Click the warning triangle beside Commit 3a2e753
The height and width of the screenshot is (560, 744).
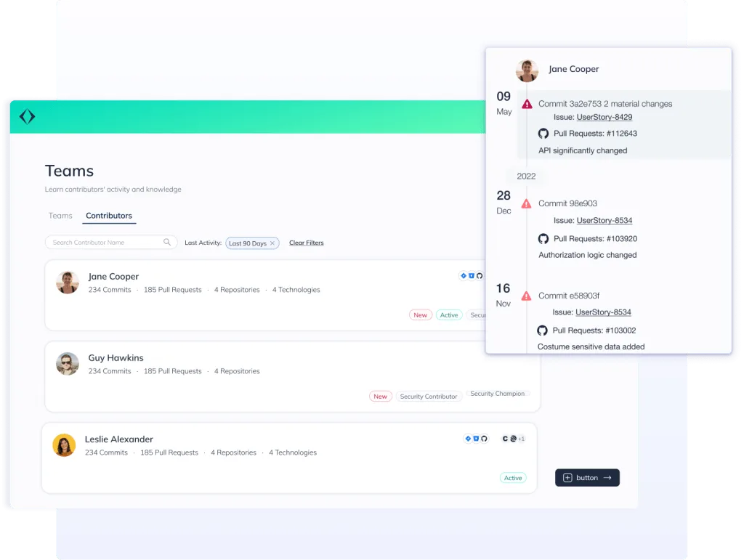(528, 103)
